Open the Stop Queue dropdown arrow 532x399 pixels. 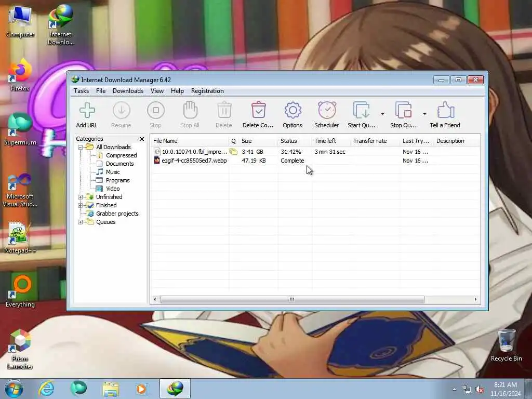424,114
